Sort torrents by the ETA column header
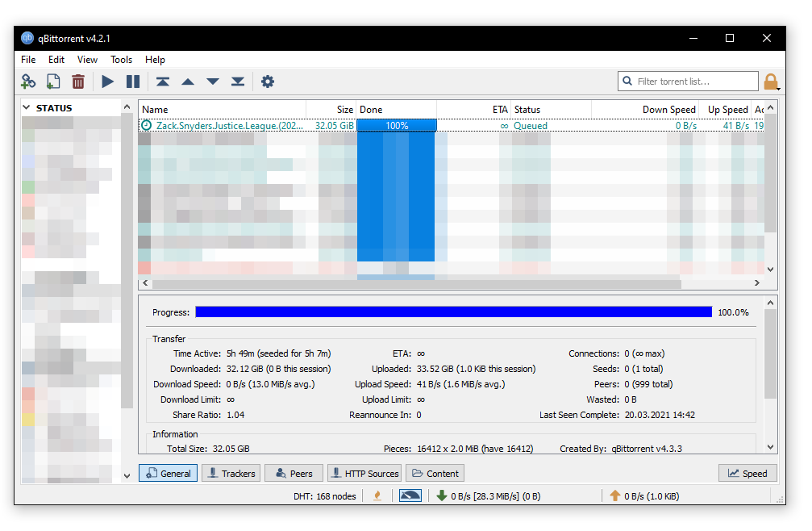This screenshot has width=812, height=531. point(474,110)
